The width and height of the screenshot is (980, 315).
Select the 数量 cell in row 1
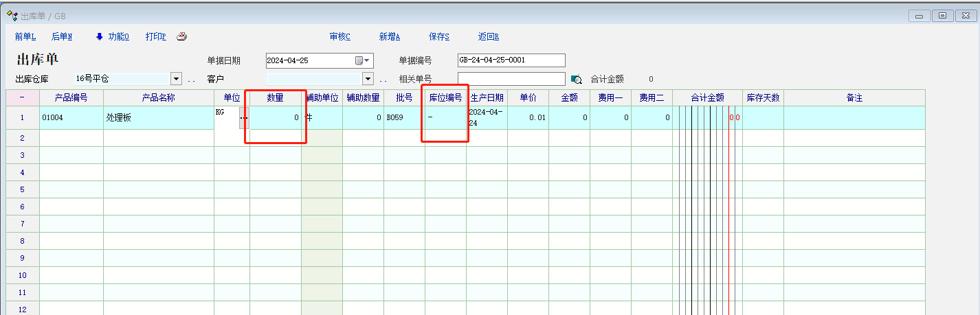coord(276,118)
